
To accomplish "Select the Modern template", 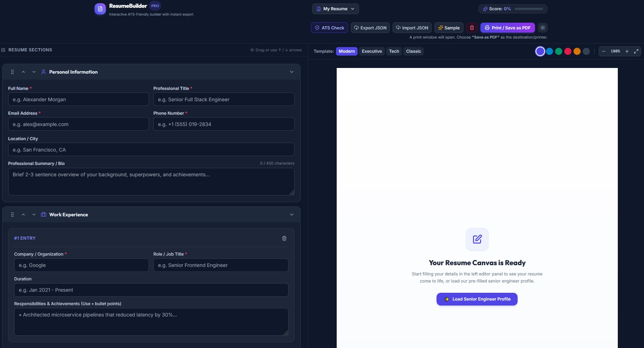I will (x=347, y=51).
